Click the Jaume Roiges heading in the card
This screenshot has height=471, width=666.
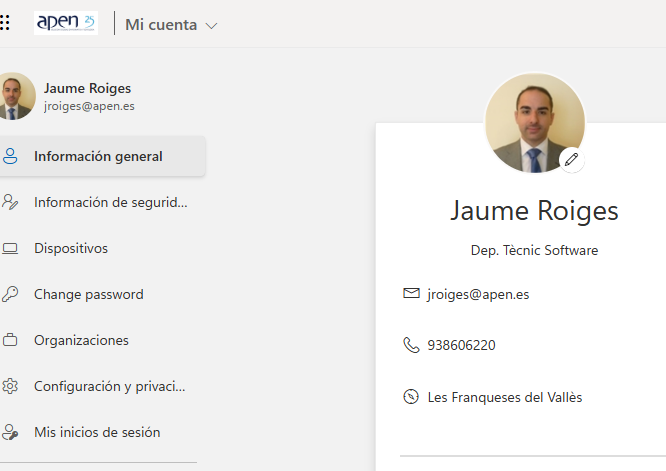click(x=534, y=211)
